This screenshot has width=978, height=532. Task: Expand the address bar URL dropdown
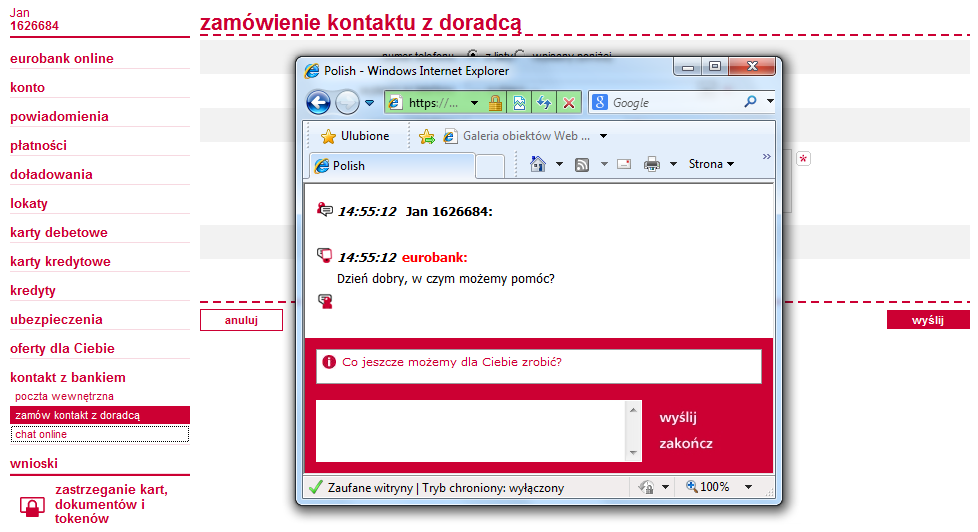tap(475, 103)
